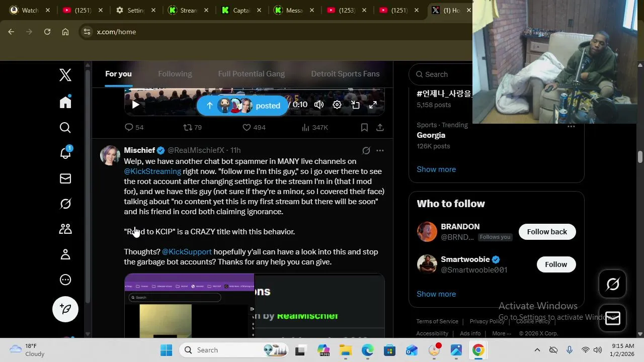Open the clock and date flyout
Image resolution: width=644 pixels, height=362 pixels.
tap(623, 350)
